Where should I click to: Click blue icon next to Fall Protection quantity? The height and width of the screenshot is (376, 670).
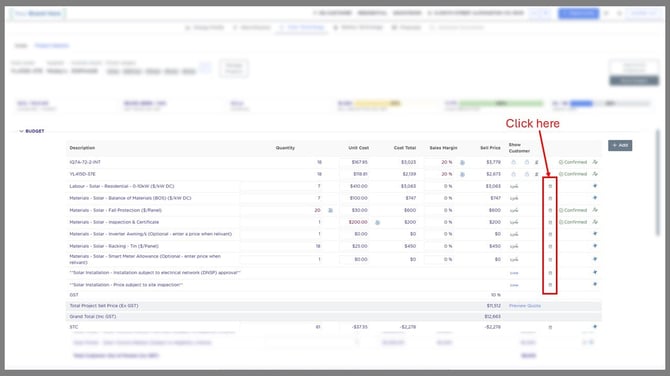coord(330,210)
